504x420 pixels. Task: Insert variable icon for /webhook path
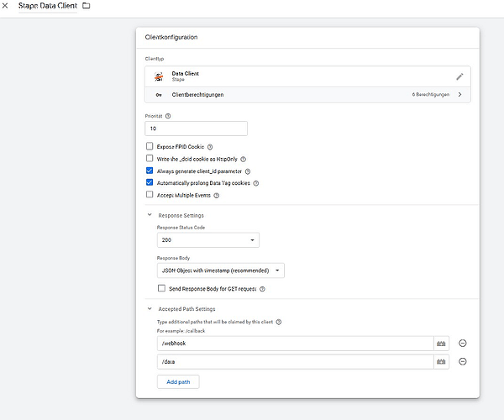[x=441, y=344]
